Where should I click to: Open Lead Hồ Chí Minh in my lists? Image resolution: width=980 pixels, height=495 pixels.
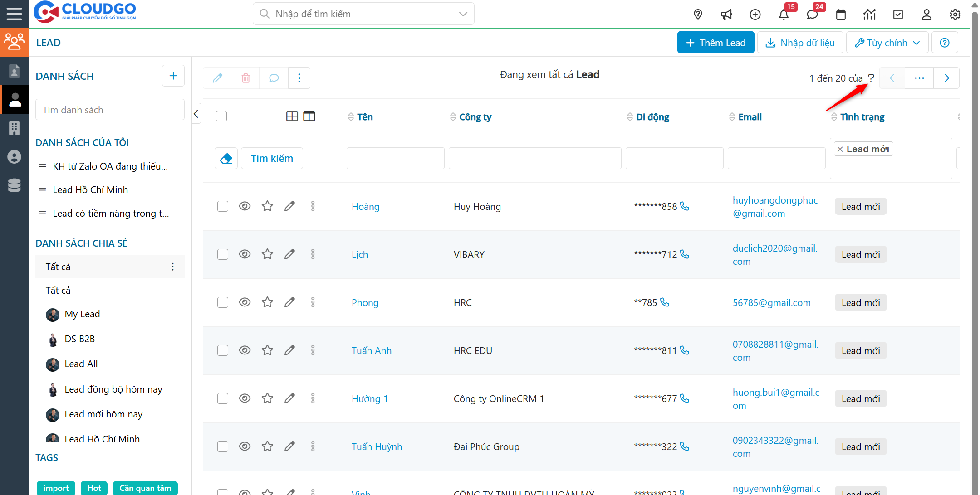click(90, 190)
